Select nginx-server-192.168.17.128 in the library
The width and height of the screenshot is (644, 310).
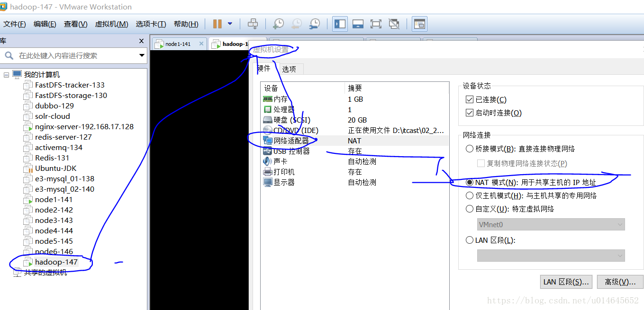[84, 127]
